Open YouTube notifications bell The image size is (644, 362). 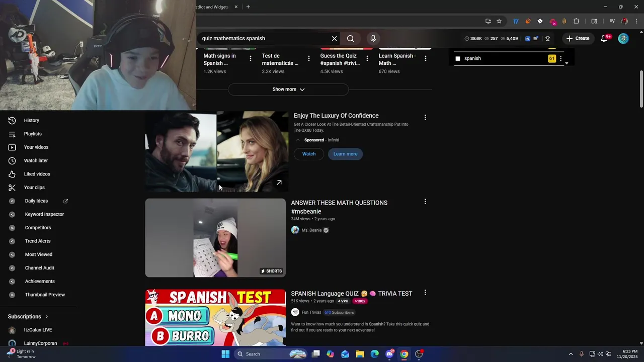605,38
